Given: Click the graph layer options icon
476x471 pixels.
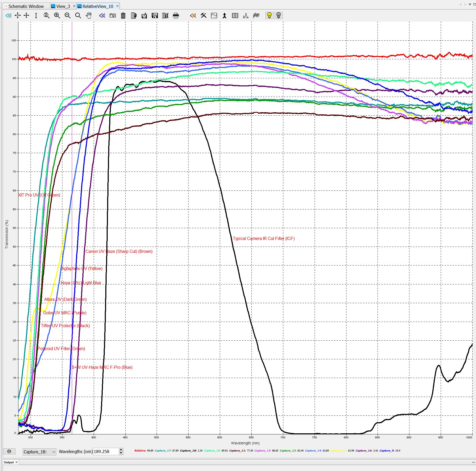Looking at the screenshot, I should point(214,16).
